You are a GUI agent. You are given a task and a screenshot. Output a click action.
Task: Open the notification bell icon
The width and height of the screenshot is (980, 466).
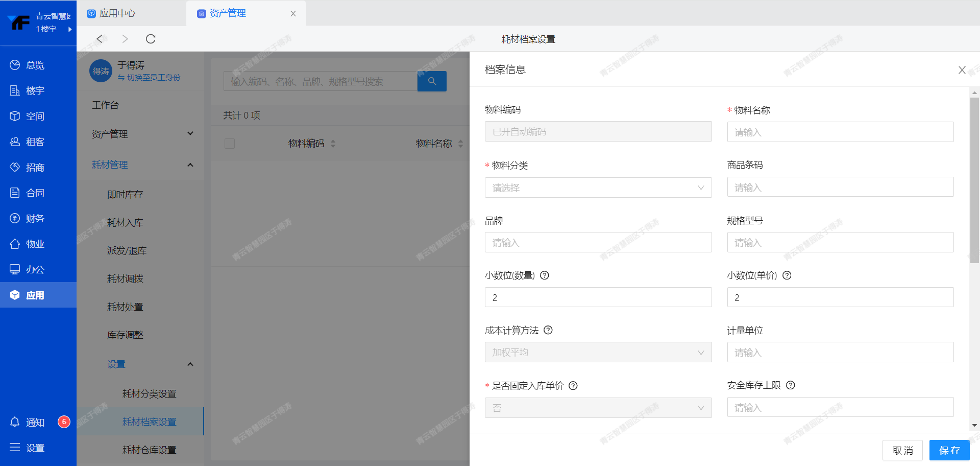click(15, 422)
